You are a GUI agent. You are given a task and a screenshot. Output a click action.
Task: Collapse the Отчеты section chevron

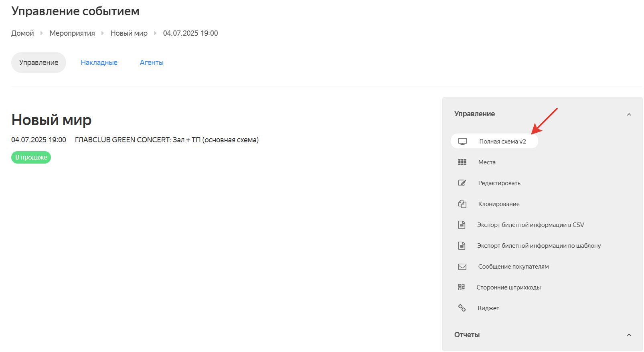tap(629, 335)
